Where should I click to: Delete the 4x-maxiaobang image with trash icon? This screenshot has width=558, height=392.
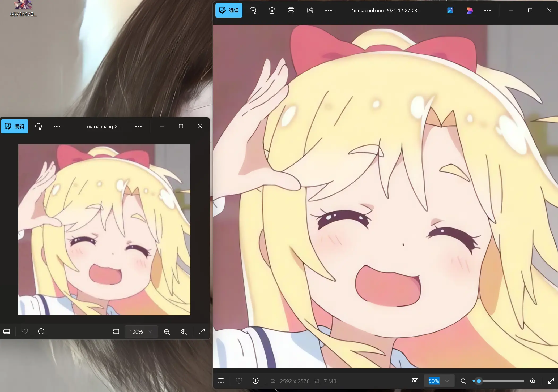272,10
